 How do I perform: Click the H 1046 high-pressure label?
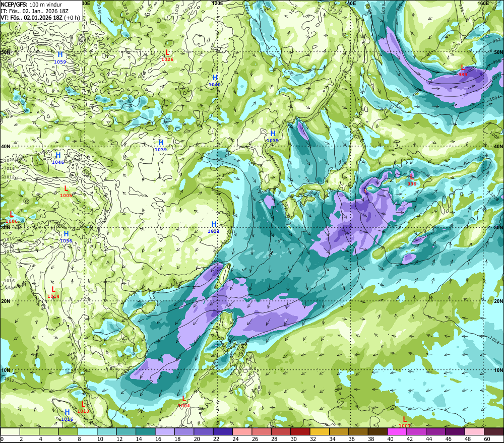coord(58,158)
